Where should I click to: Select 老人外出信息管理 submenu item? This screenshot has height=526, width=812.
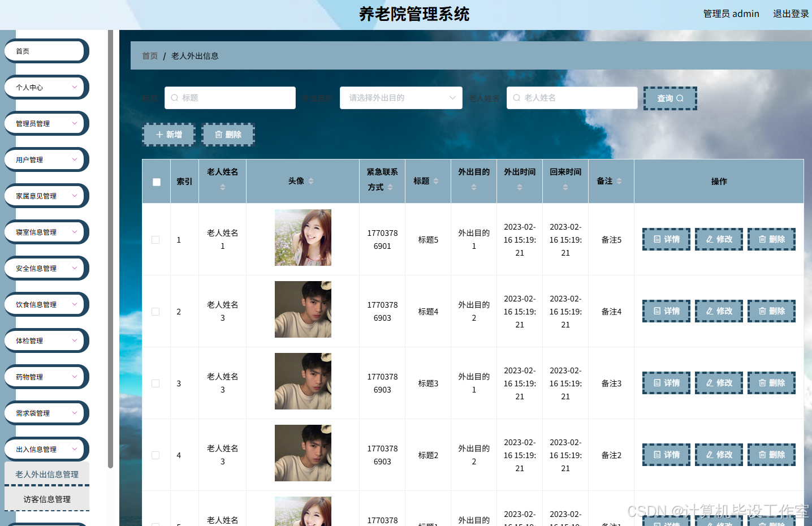point(47,474)
